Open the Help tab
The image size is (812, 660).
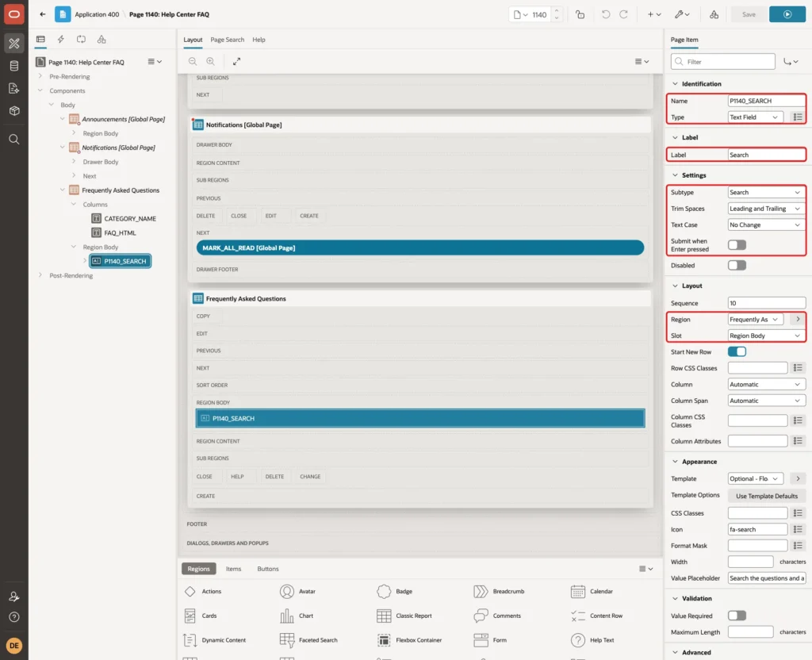point(259,40)
